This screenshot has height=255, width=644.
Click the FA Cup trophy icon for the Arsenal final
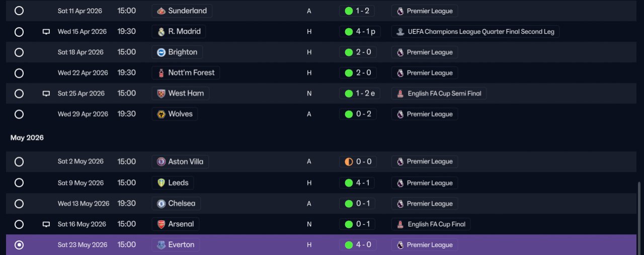[x=400, y=224]
